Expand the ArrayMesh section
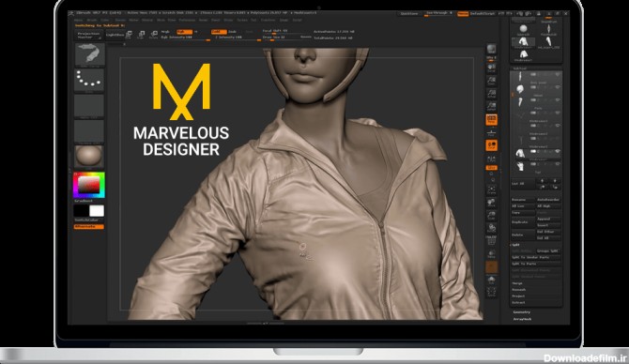The image size is (629, 364). pos(522,319)
